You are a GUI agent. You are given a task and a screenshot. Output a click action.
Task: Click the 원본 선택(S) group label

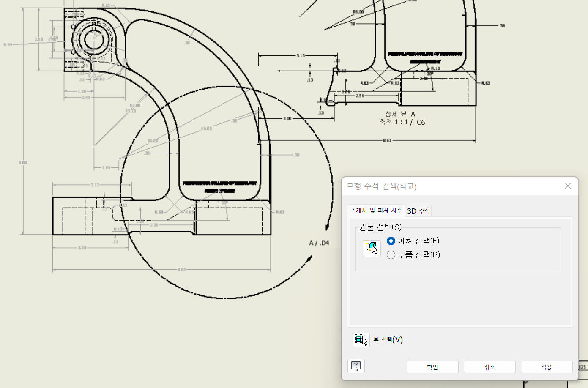(380, 227)
